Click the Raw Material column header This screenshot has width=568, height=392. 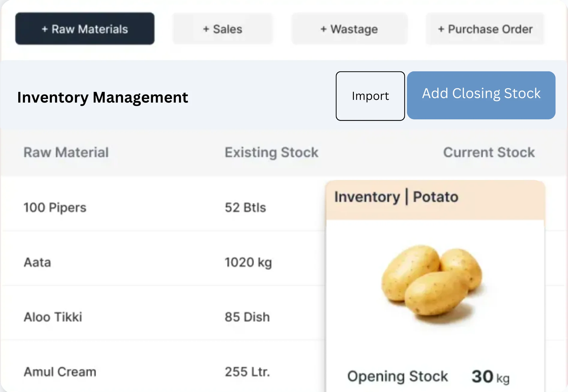pos(66,152)
